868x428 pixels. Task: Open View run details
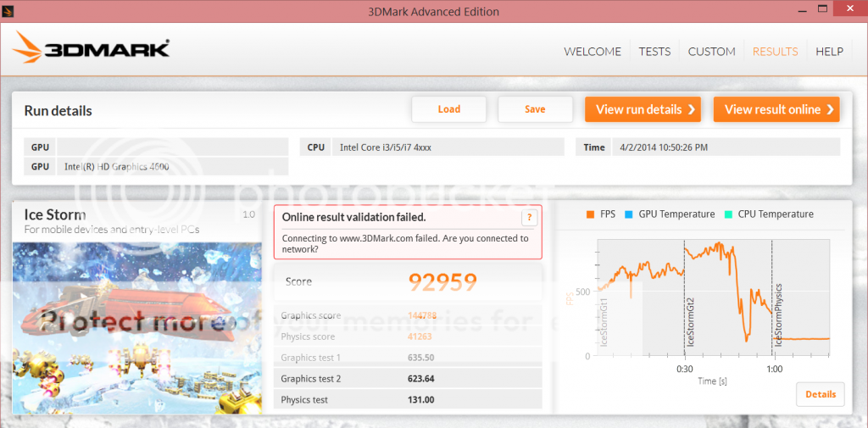coord(644,109)
